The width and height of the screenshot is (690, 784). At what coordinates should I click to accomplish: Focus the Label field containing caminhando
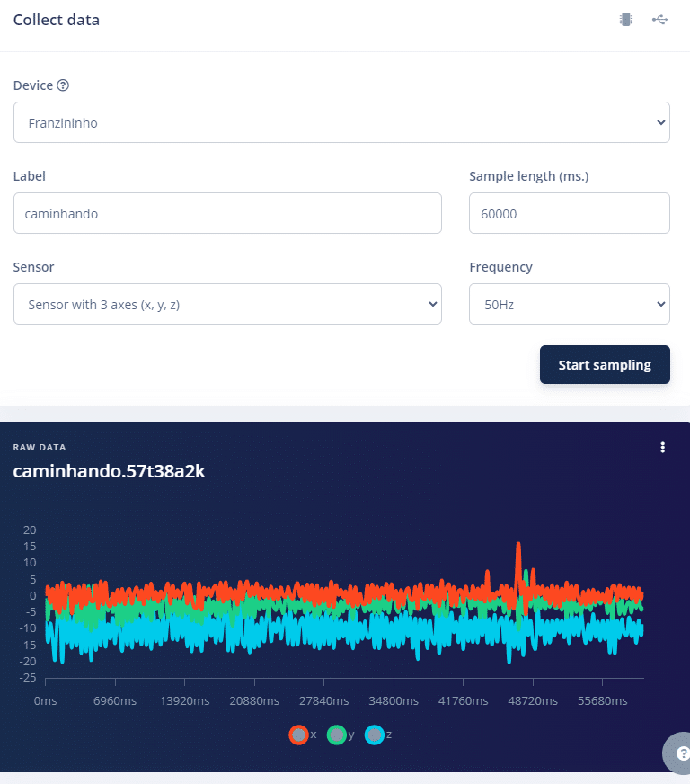coord(227,214)
